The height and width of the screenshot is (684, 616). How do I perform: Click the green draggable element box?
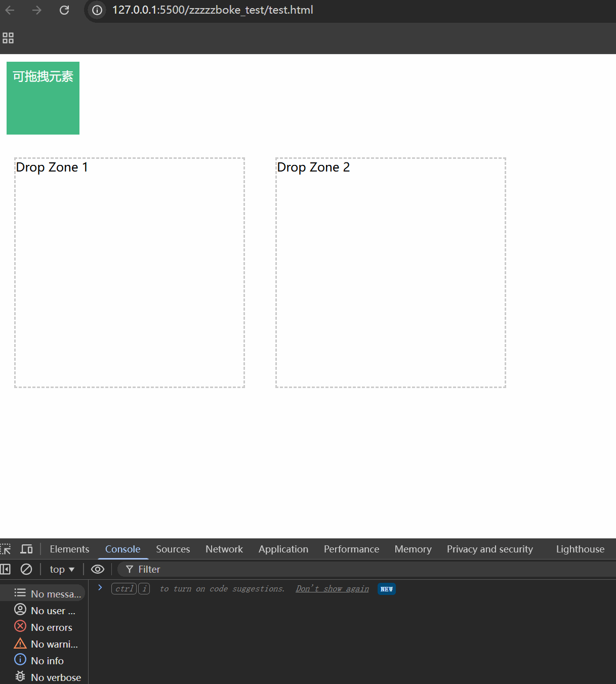click(x=43, y=98)
